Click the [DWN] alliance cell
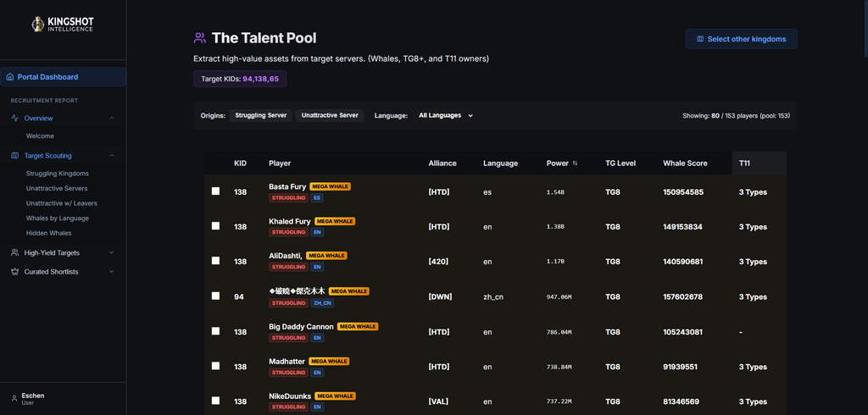This screenshot has height=415, width=868. [x=440, y=296]
